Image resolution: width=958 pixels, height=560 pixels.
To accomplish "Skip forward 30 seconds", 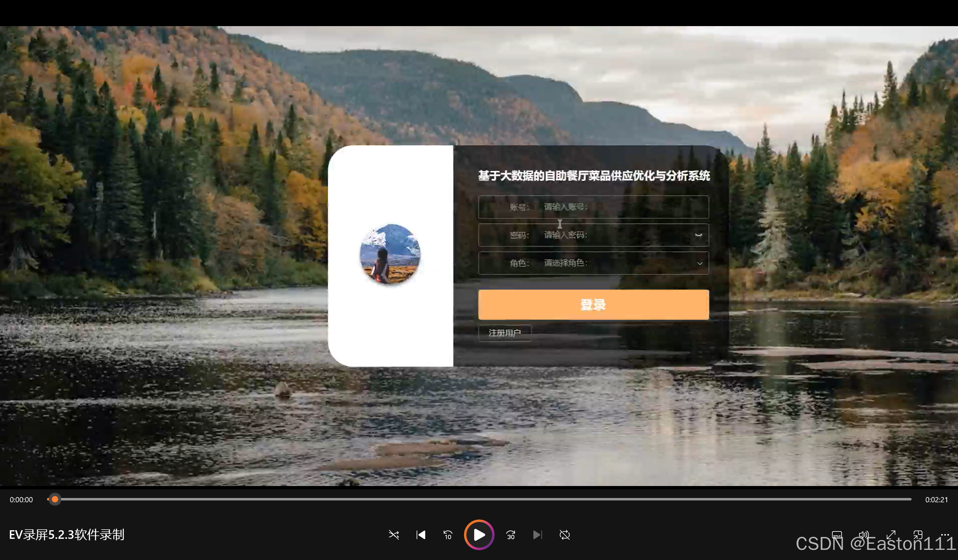I will [x=511, y=535].
